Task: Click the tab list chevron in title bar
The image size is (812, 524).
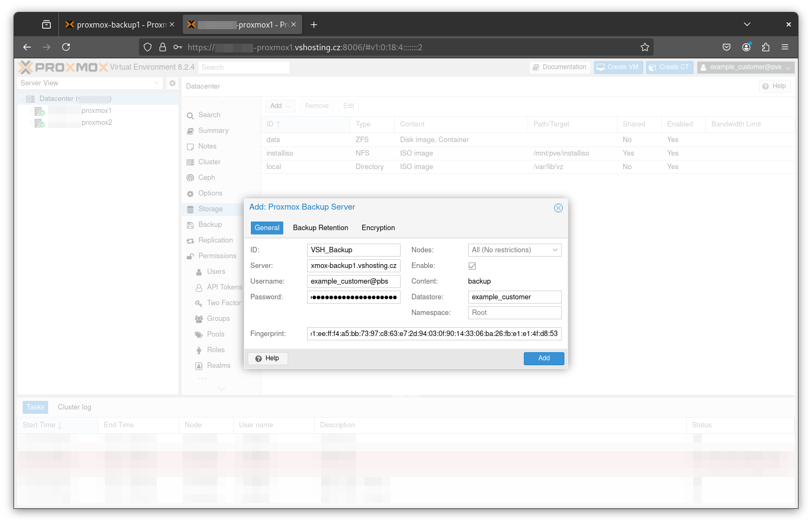Action: pos(747,24)
